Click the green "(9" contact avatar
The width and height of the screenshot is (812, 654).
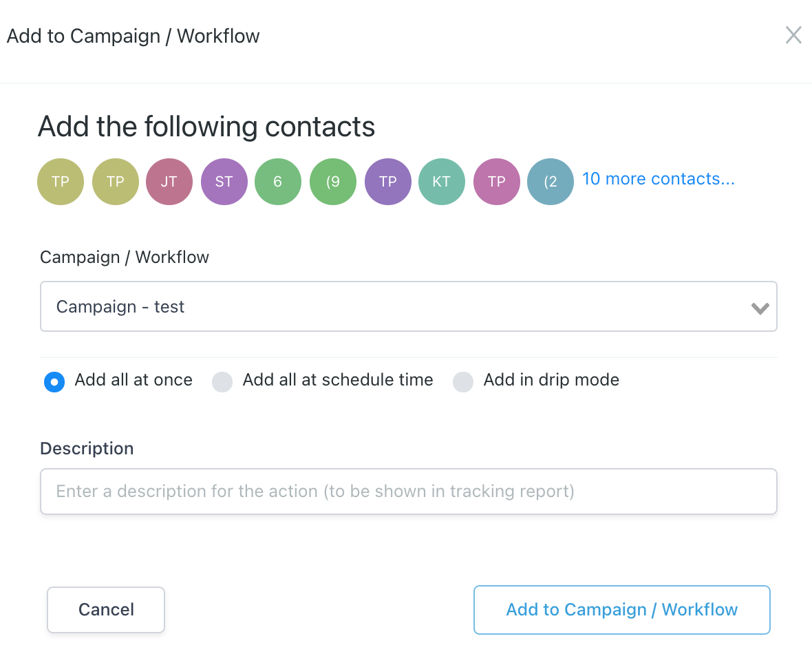[333, 182]
